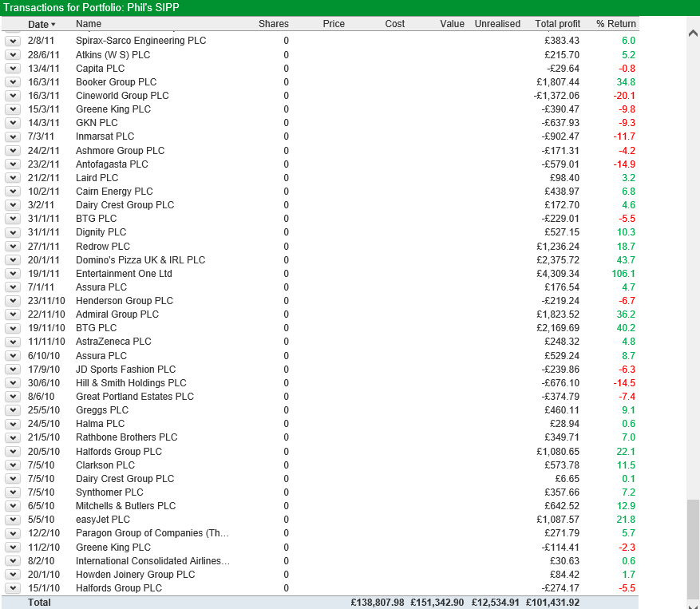
Task: Sort by the Value column header
Action: 452,24
